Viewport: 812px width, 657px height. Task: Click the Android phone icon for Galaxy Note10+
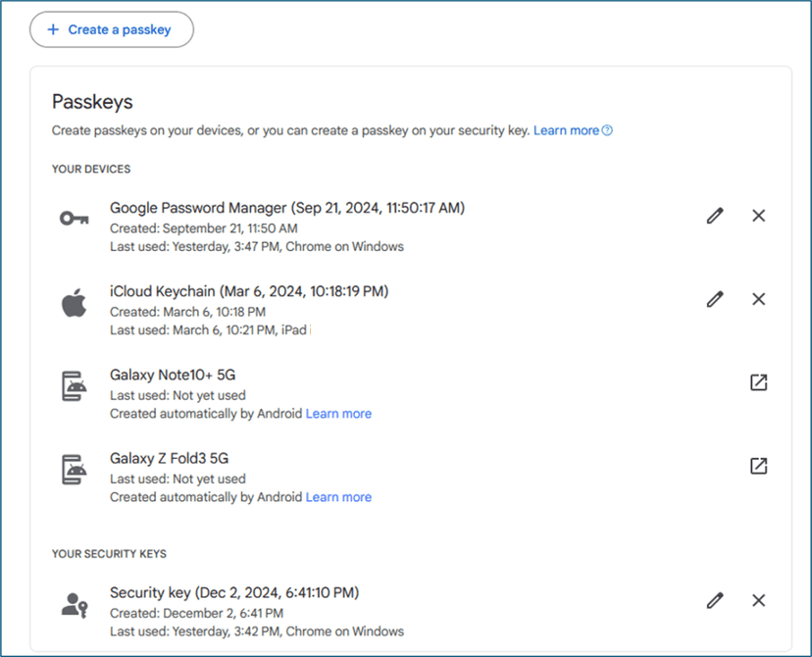[x=74, y=386]
